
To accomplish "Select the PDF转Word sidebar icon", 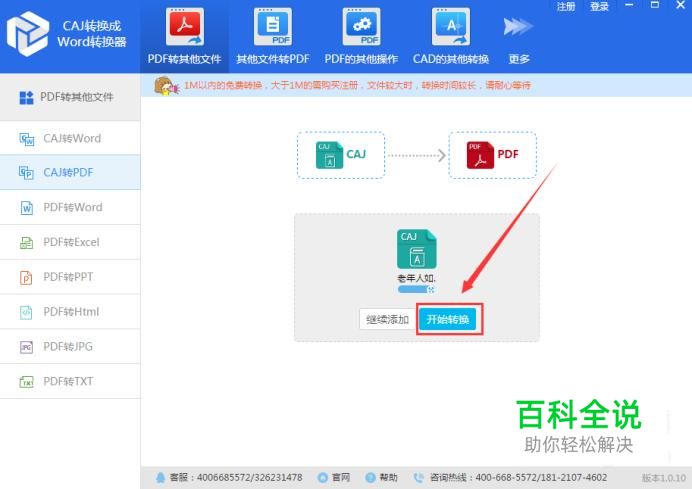I will (x=26, y=207).
